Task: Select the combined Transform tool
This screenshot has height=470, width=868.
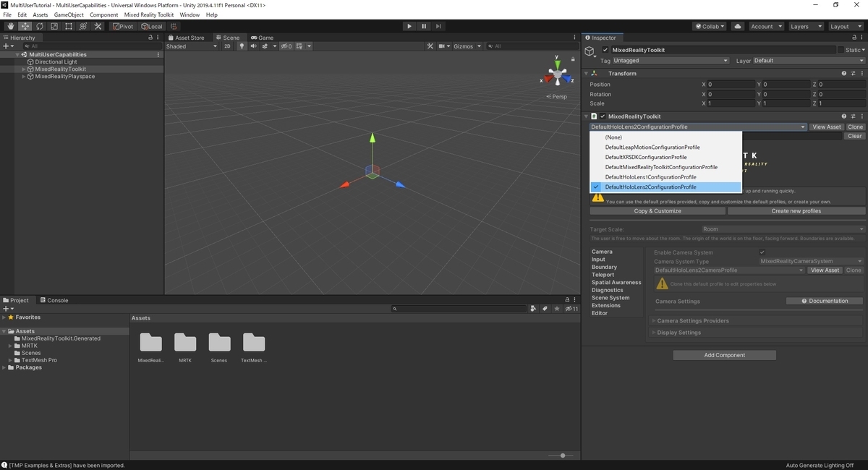Action: pyautogui.click(x=83, y=26)
